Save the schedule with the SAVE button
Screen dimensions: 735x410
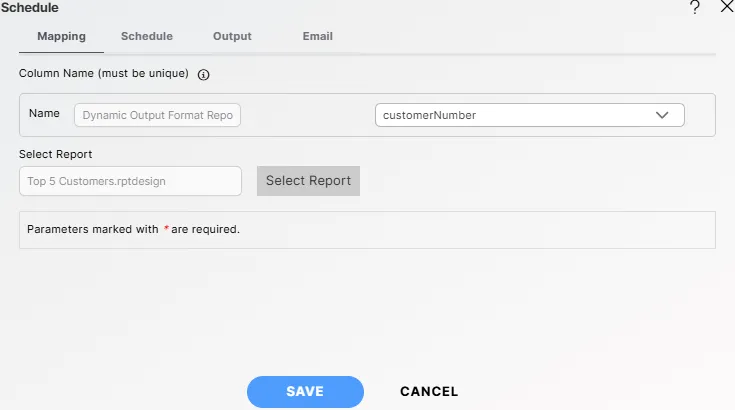[305, 392]
